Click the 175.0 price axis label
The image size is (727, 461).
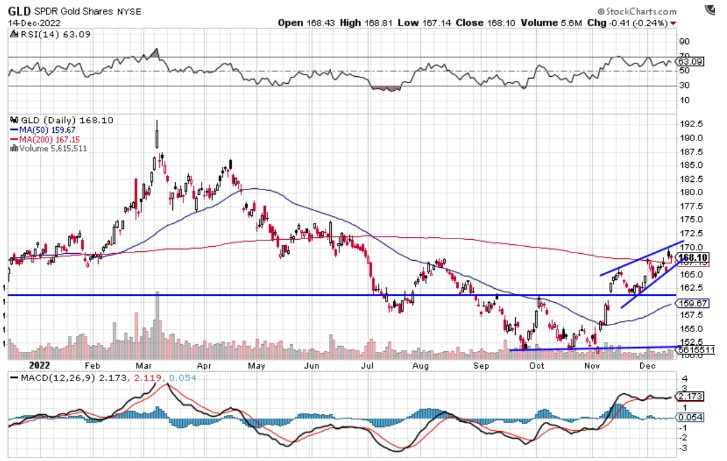tap(691, 219)
